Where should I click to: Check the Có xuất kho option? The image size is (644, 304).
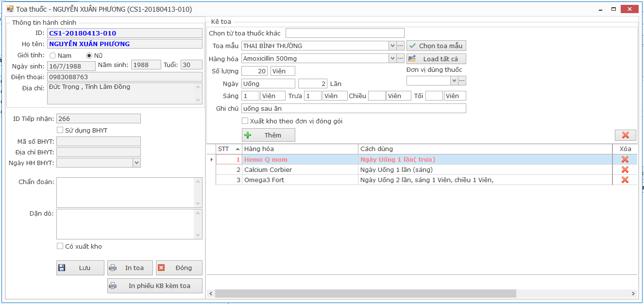[60, 246]
